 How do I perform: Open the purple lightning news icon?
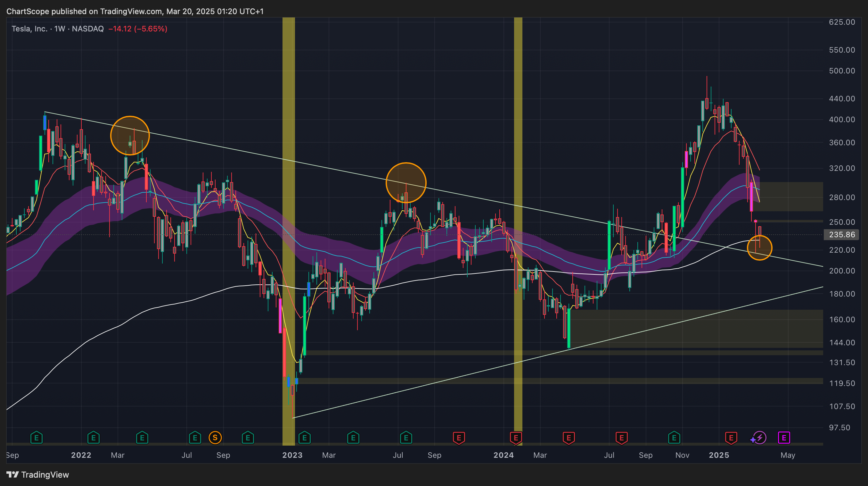[x=759, y=438]
